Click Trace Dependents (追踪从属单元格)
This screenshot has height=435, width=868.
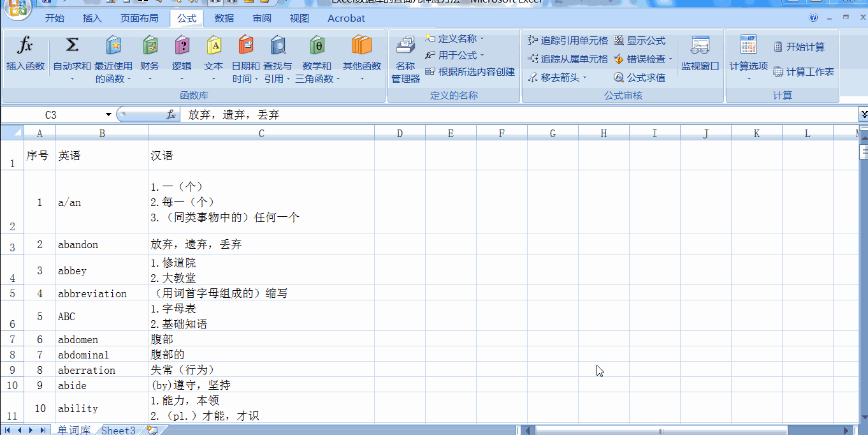click(568, 59)
